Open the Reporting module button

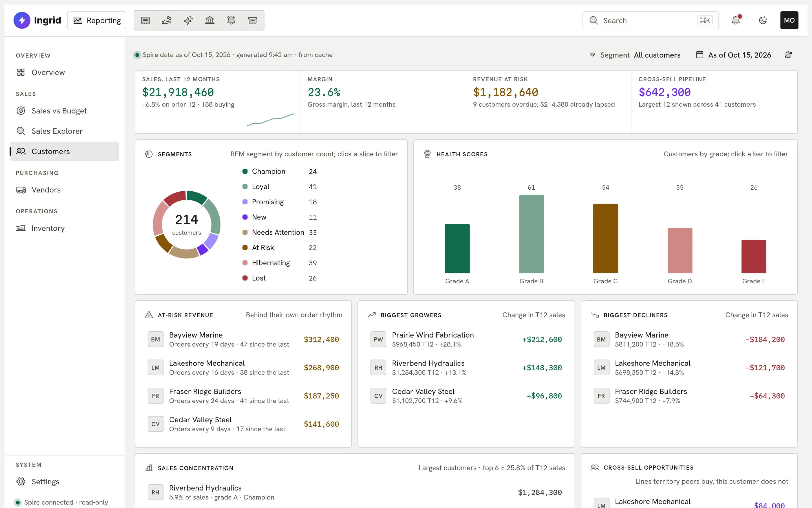(x=97, y=21)
